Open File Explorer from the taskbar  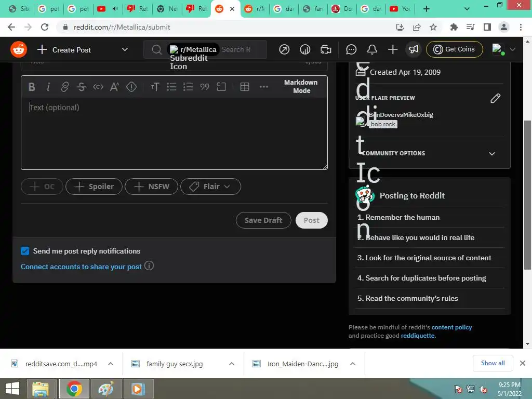tap(41, 389)
